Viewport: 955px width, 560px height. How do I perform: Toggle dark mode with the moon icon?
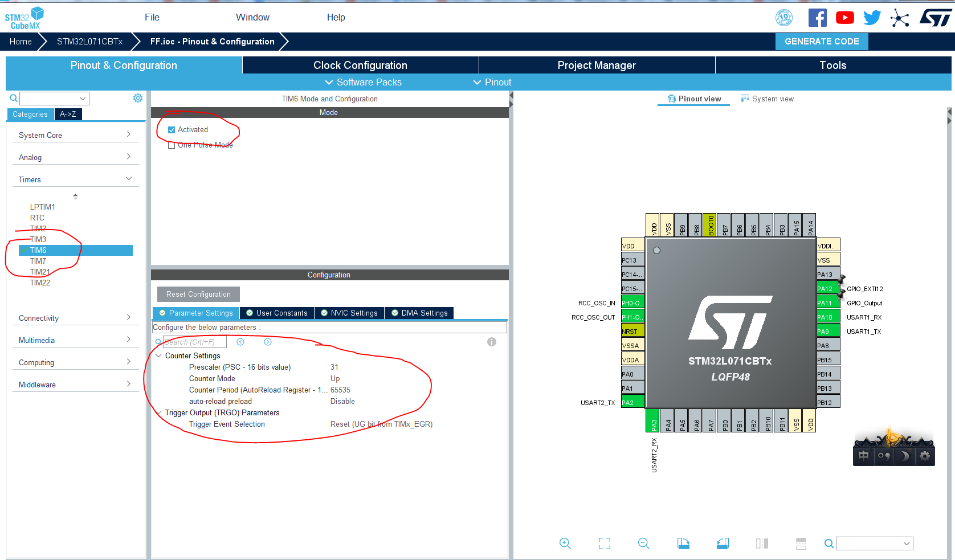[904, 456]
